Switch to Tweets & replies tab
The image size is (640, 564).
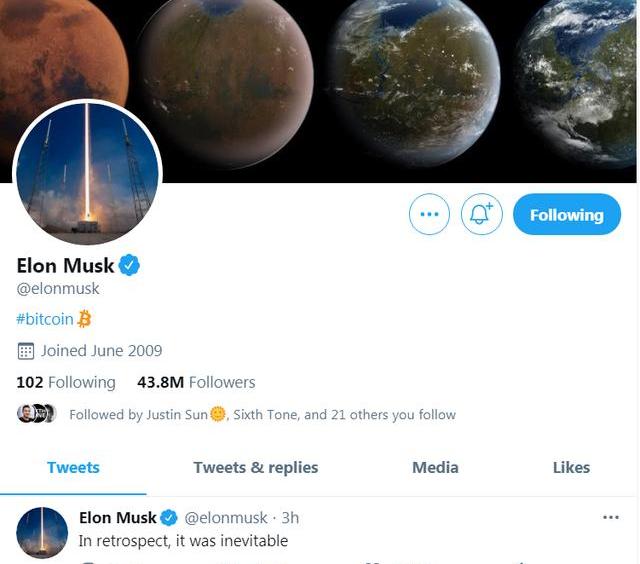tap(256, 467)
